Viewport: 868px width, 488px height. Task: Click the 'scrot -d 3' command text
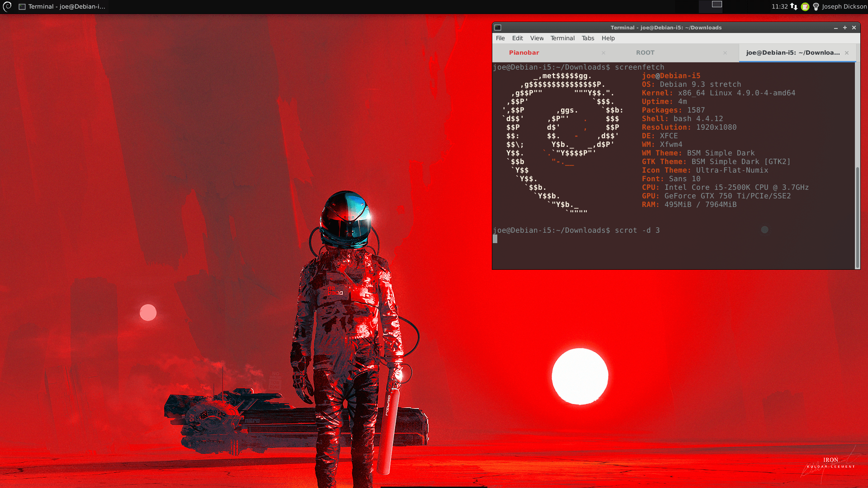(637, 230)
